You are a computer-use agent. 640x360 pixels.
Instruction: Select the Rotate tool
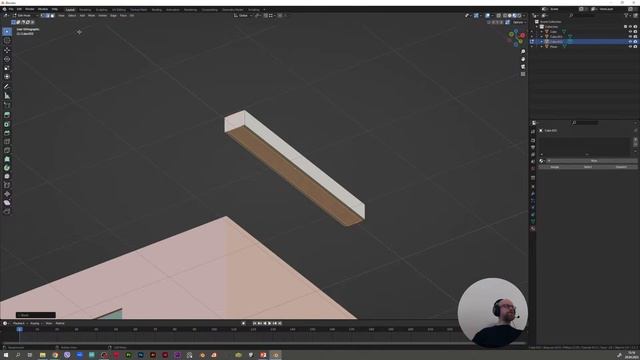pyautogui.click(x=7, y=59)
